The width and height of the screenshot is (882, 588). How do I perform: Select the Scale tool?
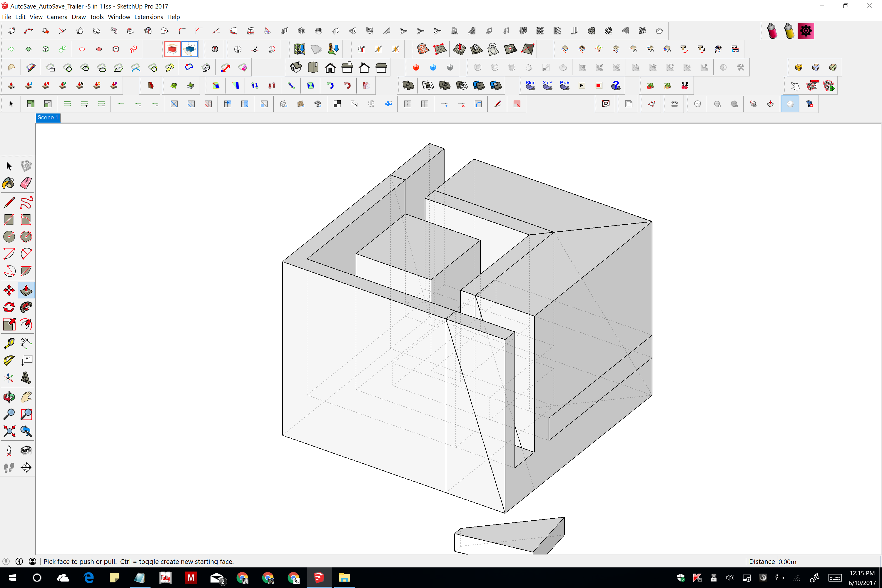(x=9, y=324)
